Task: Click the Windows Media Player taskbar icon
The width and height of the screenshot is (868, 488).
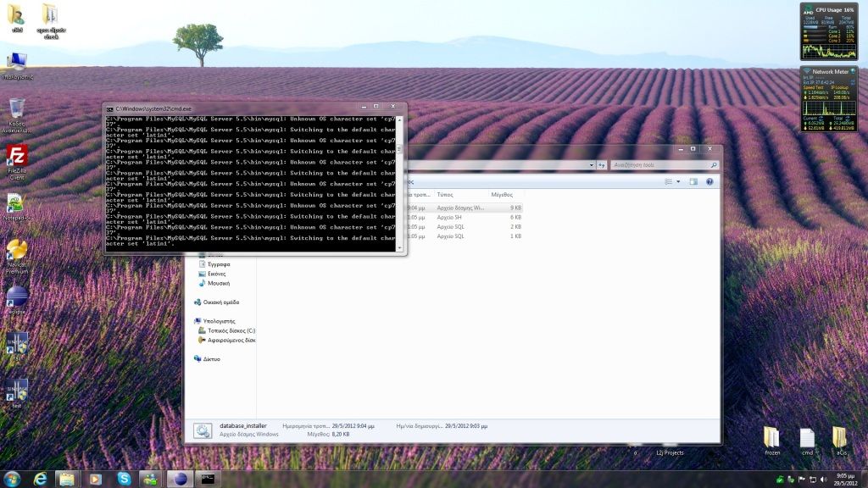Action: [95, 479]
